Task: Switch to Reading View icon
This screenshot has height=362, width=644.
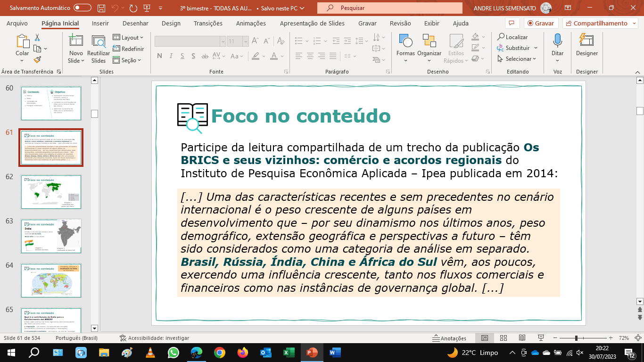Action: coord(522,338)
